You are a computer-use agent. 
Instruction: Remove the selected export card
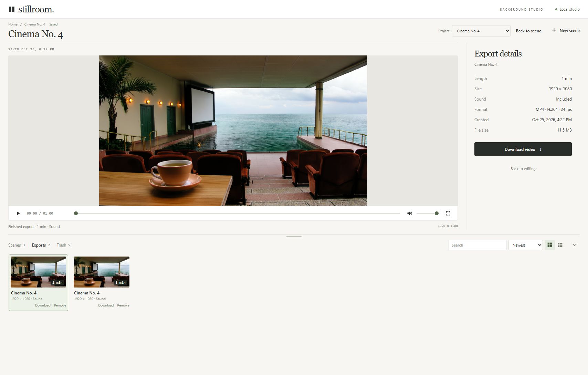60,305
